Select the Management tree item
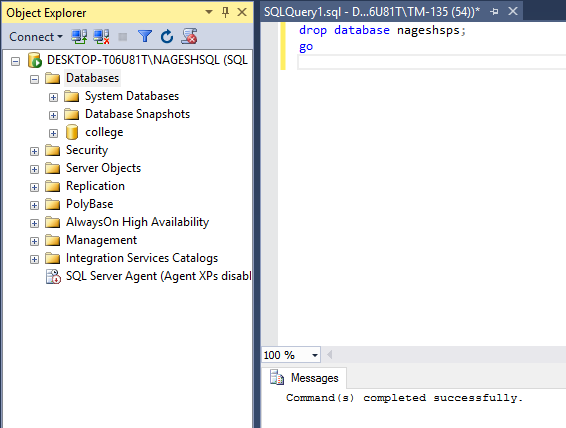Screen dimensions: 566x428 101,240
